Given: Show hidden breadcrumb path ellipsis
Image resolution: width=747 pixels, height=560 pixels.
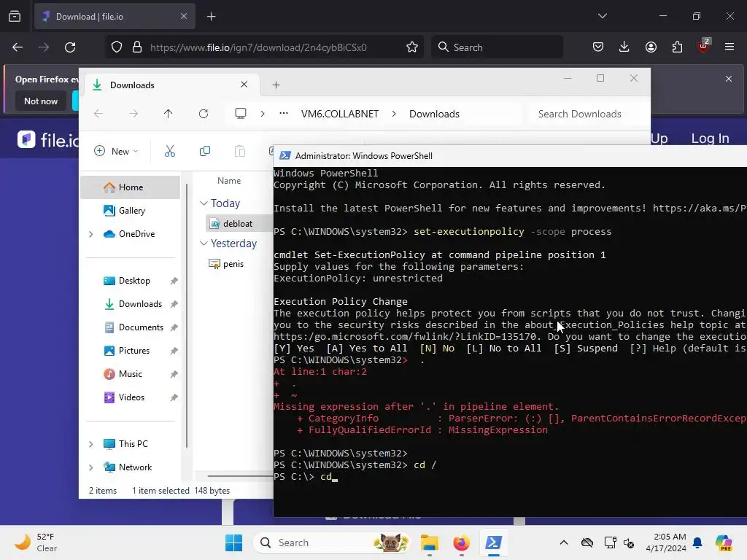Looking at the screenshot, I should pyautogui.click(x=284, y=113).
